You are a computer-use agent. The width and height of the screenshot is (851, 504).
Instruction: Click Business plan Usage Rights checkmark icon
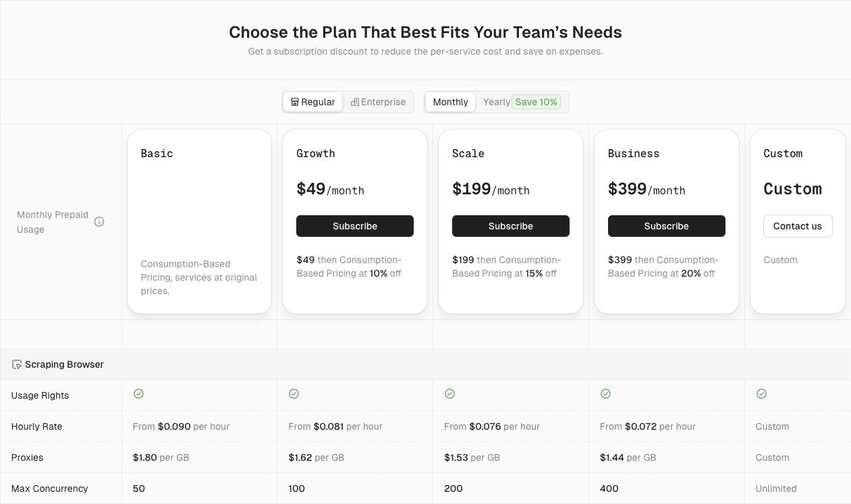605,394
